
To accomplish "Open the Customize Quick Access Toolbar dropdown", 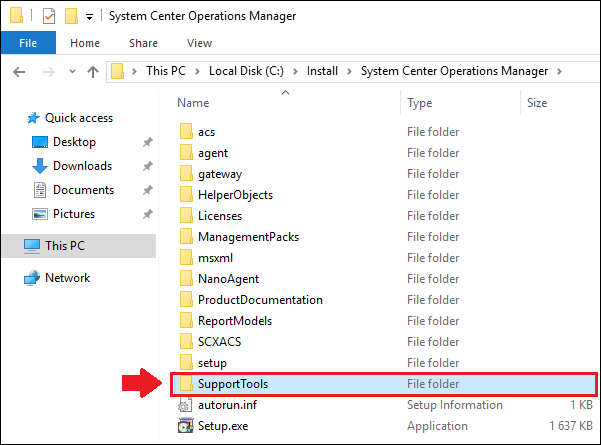I will [89, 17].
